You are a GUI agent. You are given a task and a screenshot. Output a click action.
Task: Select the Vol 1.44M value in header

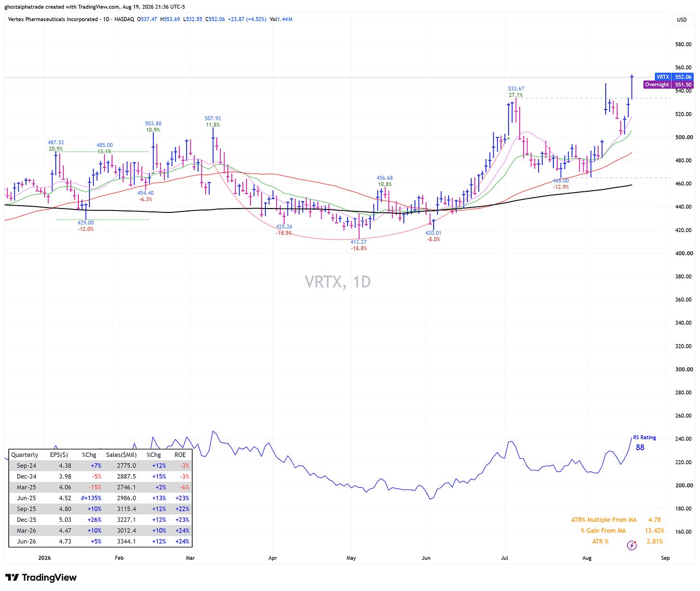pos(281,19)
